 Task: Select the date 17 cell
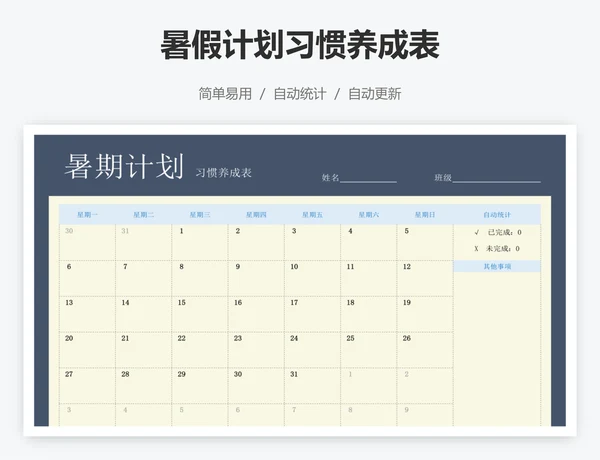tap(312, 314)
